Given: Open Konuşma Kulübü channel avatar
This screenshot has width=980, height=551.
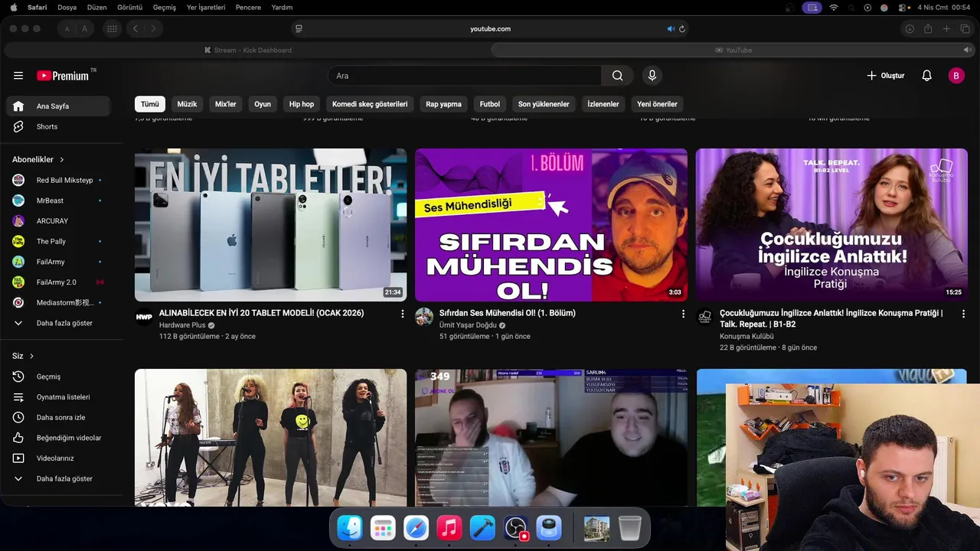Looking at the screenshot, I should pyautogui.click(x=704, y=317).
